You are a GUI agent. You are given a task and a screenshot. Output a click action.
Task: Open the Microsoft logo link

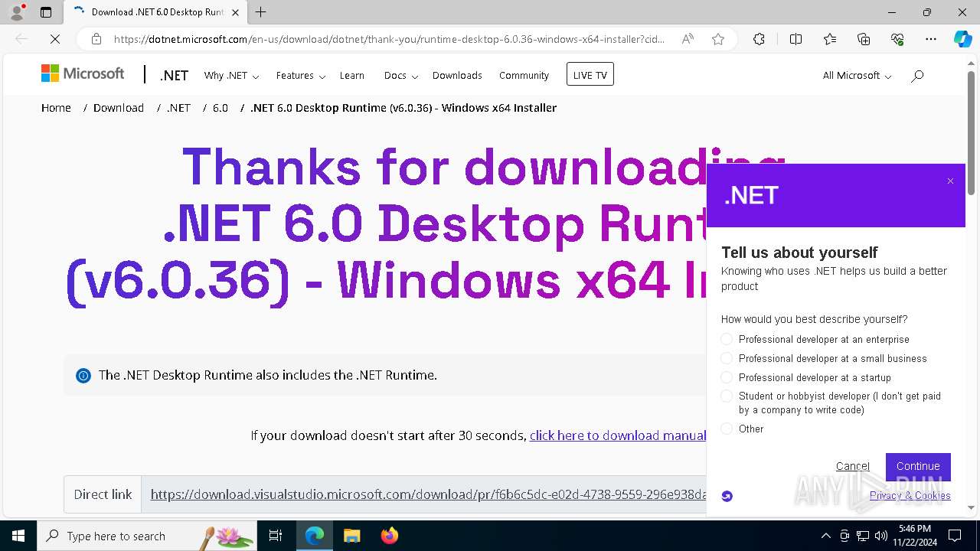click(83, 73)
